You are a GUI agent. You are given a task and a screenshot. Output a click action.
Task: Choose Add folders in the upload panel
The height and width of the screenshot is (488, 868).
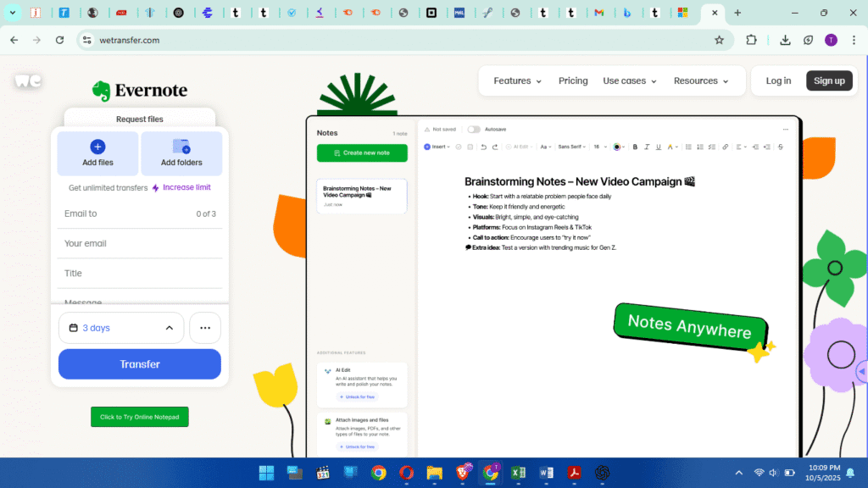click(181, 153)
